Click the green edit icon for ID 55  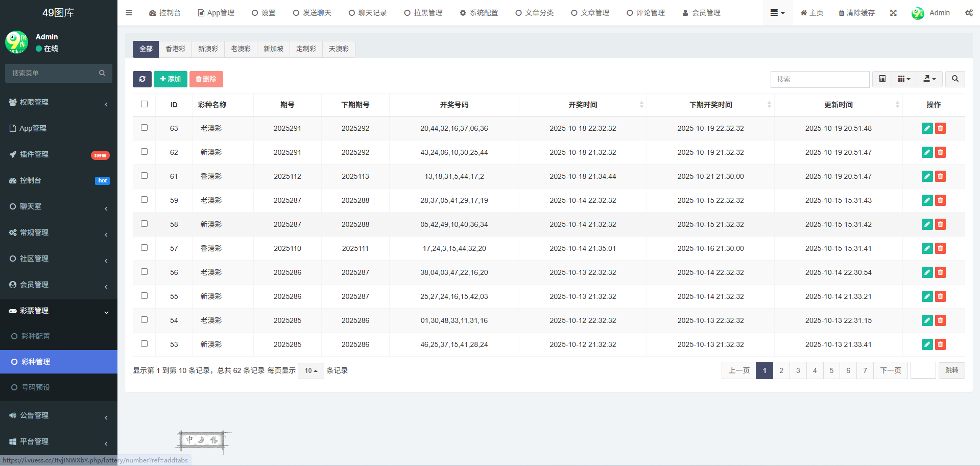pos(927,296)
